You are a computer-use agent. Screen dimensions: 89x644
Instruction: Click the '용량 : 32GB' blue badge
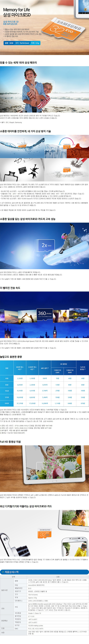click(x=9, y=43)
